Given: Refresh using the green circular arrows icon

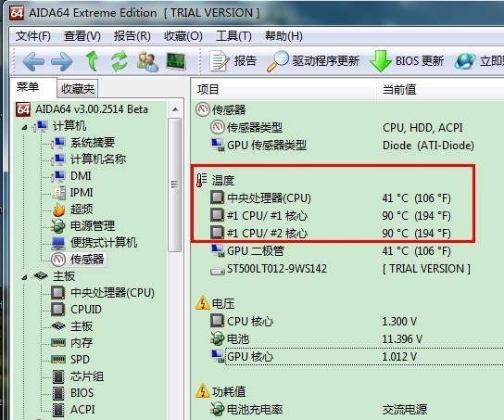Looking at the screenshot, I should tap(120, 61).
